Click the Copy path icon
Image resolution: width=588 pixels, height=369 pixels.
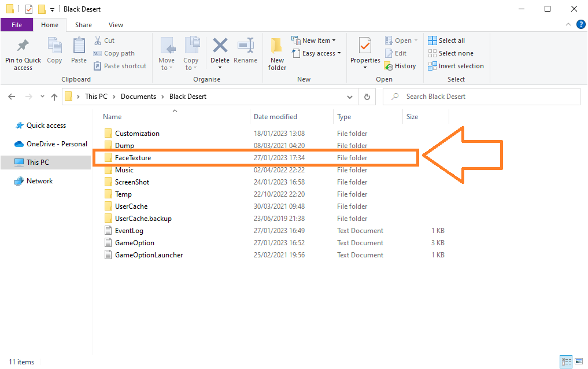pos(98,53)
